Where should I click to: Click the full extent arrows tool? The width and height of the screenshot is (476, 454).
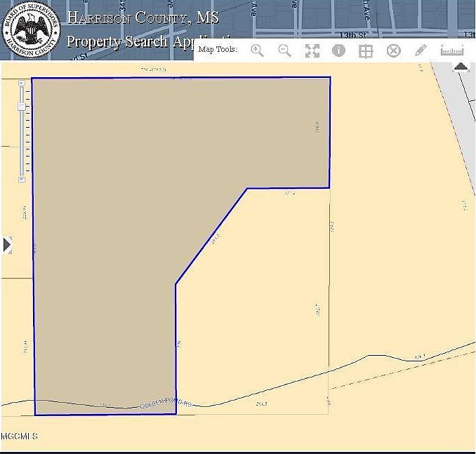tap(312, 51)
